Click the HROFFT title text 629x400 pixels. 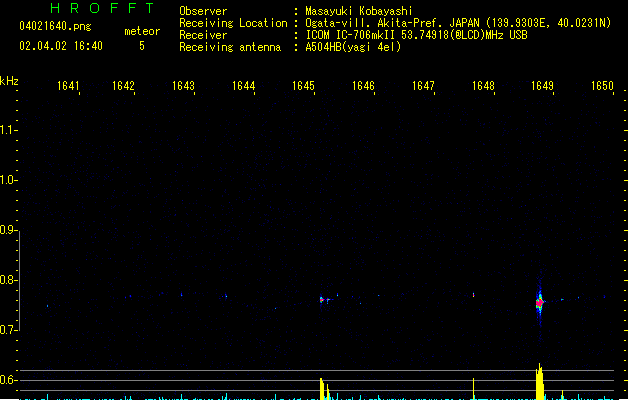102,8
